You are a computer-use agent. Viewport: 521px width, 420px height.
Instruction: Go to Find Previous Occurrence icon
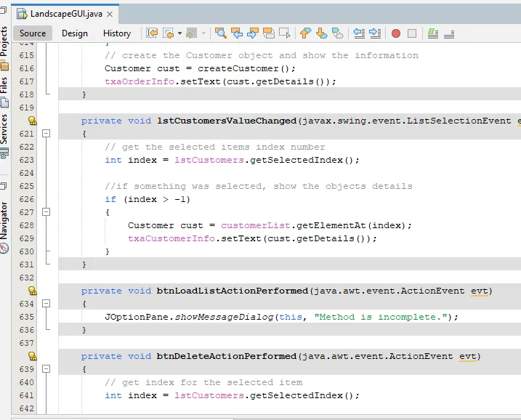(237, 33)
